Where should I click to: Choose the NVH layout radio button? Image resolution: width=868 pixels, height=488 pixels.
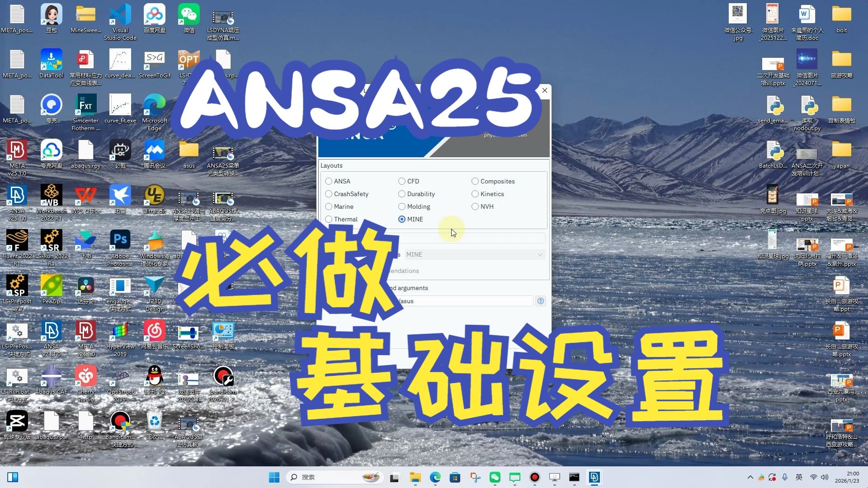(475, 206)
